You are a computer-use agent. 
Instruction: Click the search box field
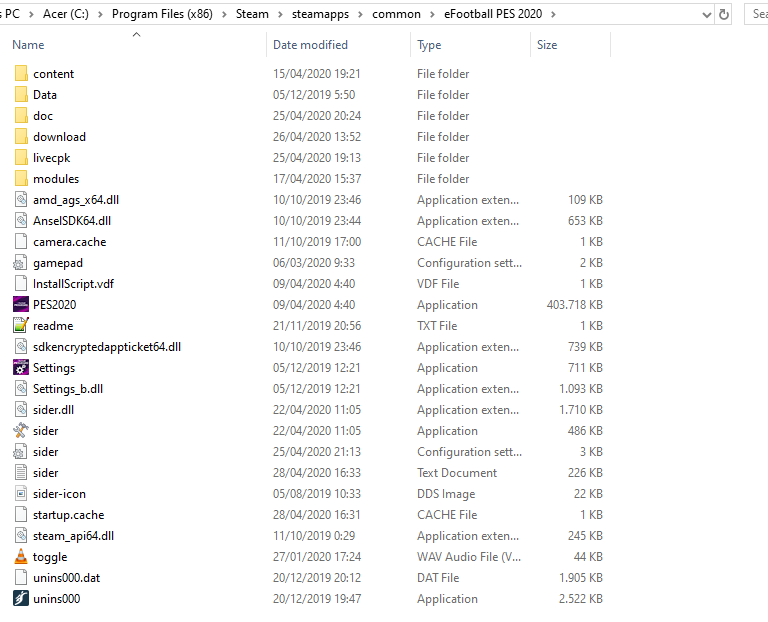coord(756,14)
